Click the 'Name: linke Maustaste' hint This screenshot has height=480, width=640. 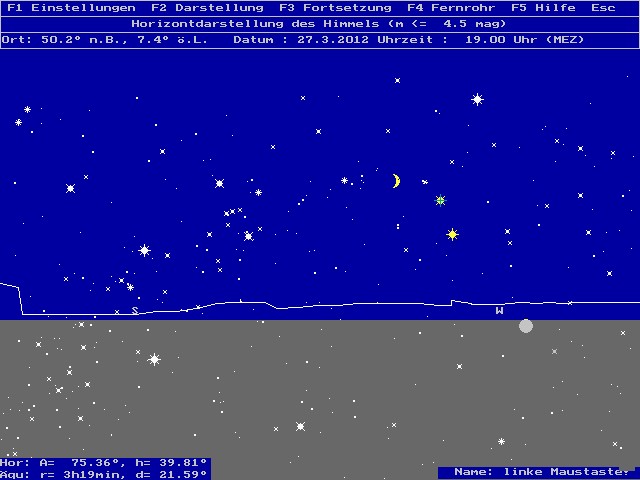point(542,472)
